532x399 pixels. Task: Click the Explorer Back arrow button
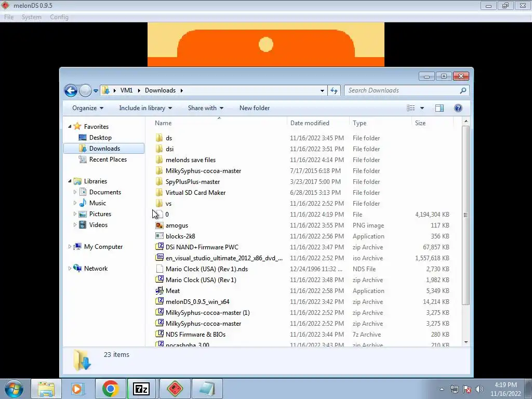pos(71,90)
